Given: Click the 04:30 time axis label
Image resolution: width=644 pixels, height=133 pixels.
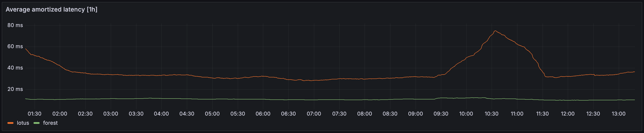Looking at the screenshot, I should click(187, 114).
